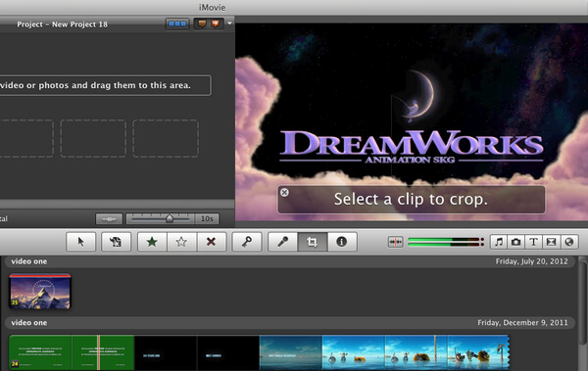The width and height of the screenshot is (588, 371).
Task: Click the '10s' duration label
Action: coord(207,218)
